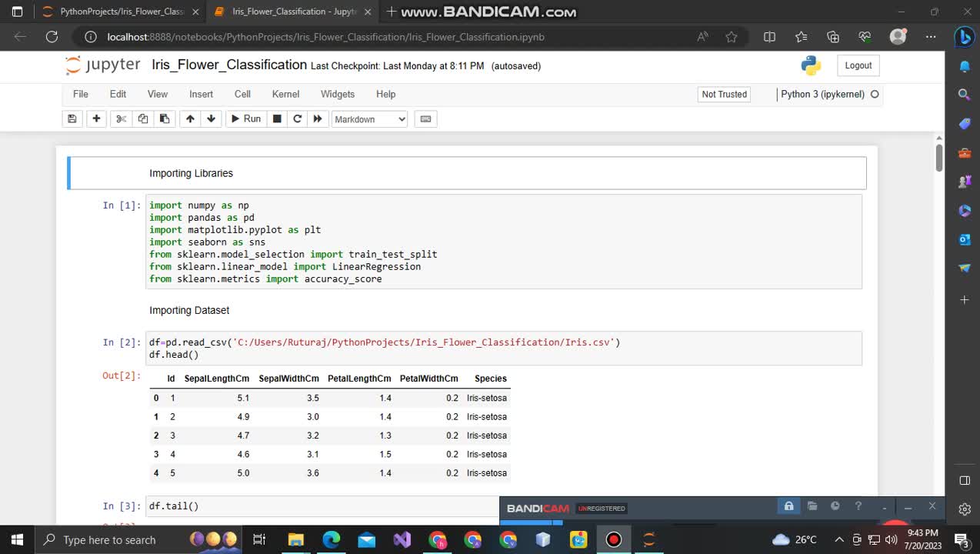Open browser Collections icon

point(833,36)
